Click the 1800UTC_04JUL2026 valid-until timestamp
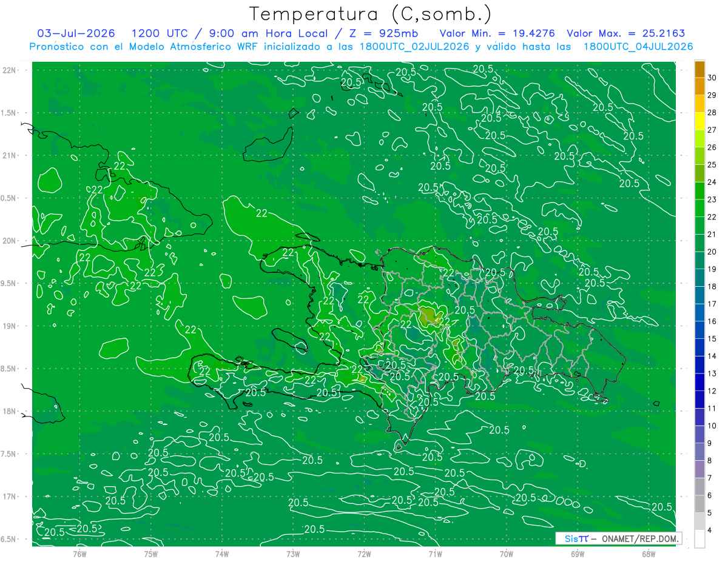Image resolution: width=728 pixels, height=562 pixels. coord(638,47)
